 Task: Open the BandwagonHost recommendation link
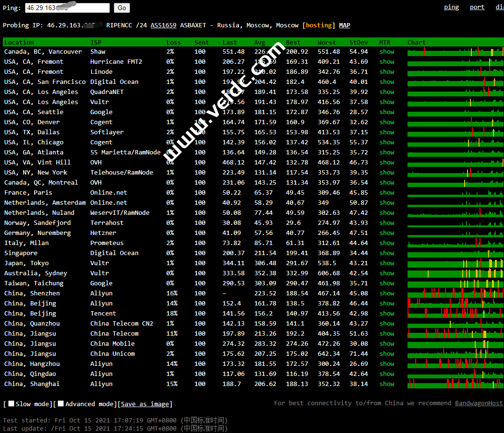pos(479,403)
